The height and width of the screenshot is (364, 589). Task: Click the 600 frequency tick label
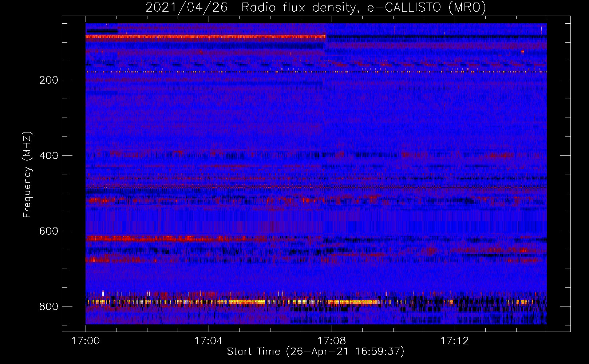tap(49, 232)
